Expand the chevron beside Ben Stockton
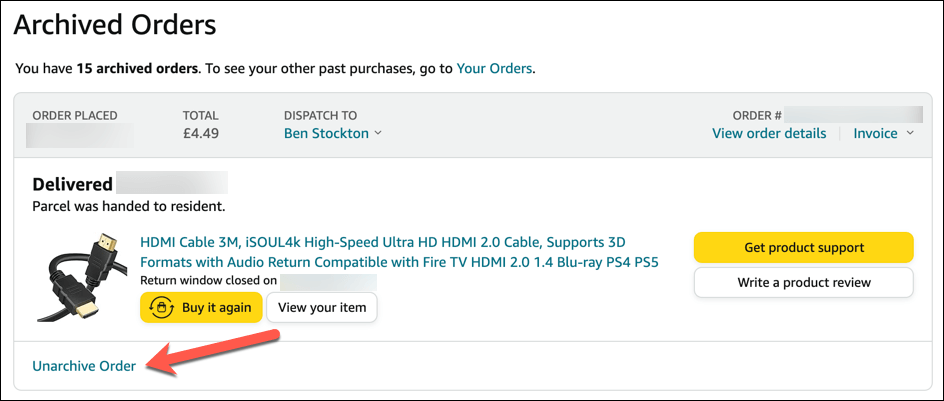Image resolution: width=944 pixels, height=401 pixels. point(378,134)
